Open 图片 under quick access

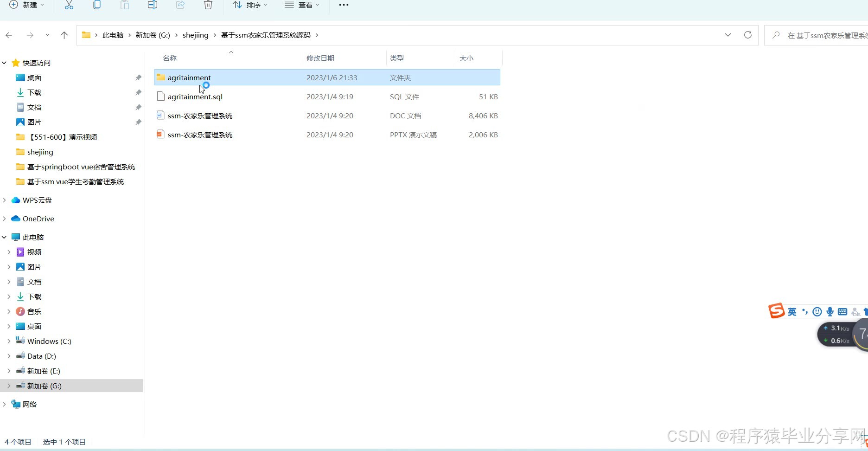point(34,122)
